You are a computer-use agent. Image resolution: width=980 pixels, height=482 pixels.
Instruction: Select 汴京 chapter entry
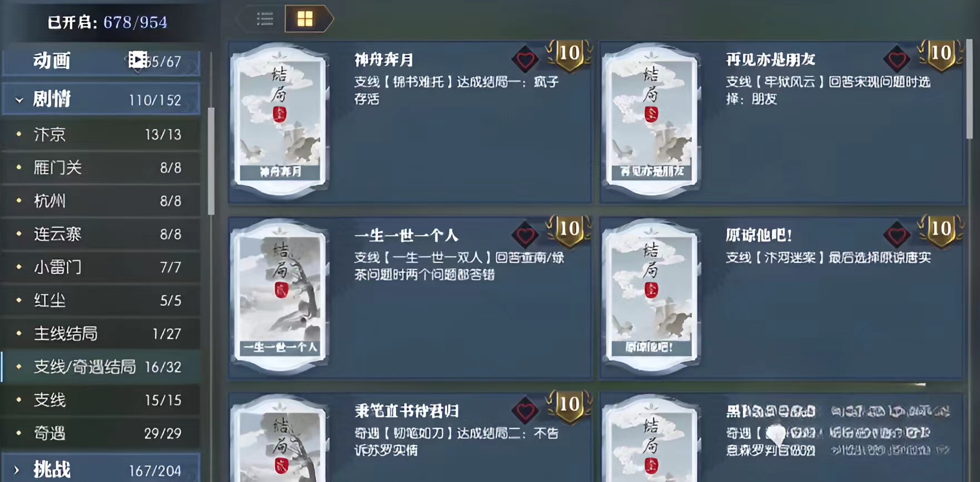click(x=101, y=134)
